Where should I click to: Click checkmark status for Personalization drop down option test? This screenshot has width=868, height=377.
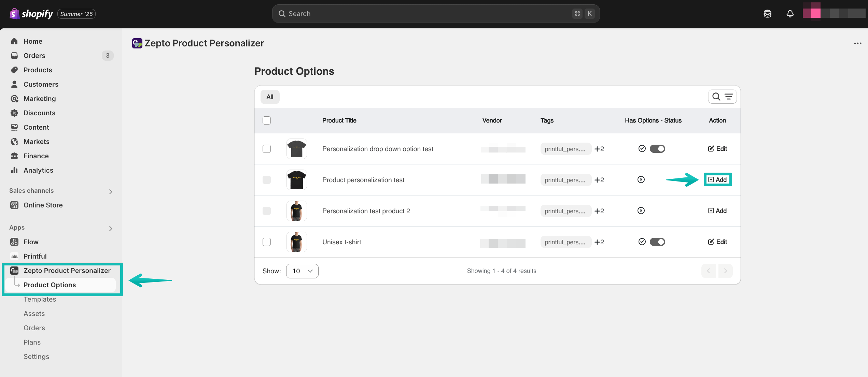click(642, 149)
